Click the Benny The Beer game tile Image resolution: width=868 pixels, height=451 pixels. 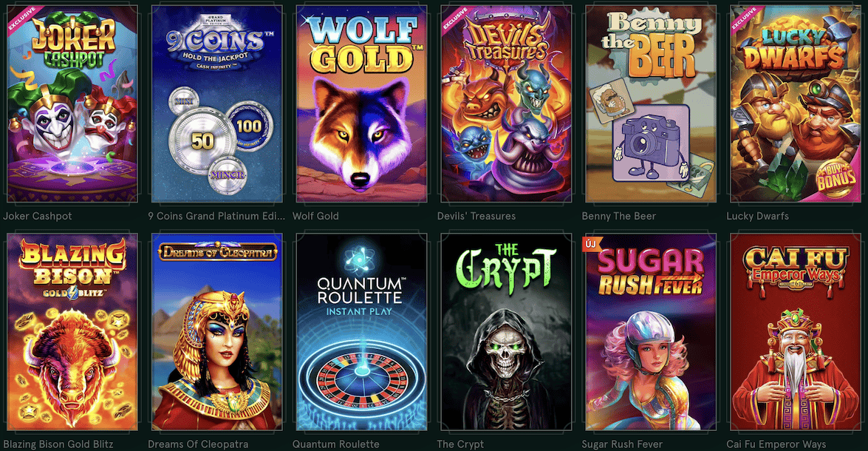point(651,104)
